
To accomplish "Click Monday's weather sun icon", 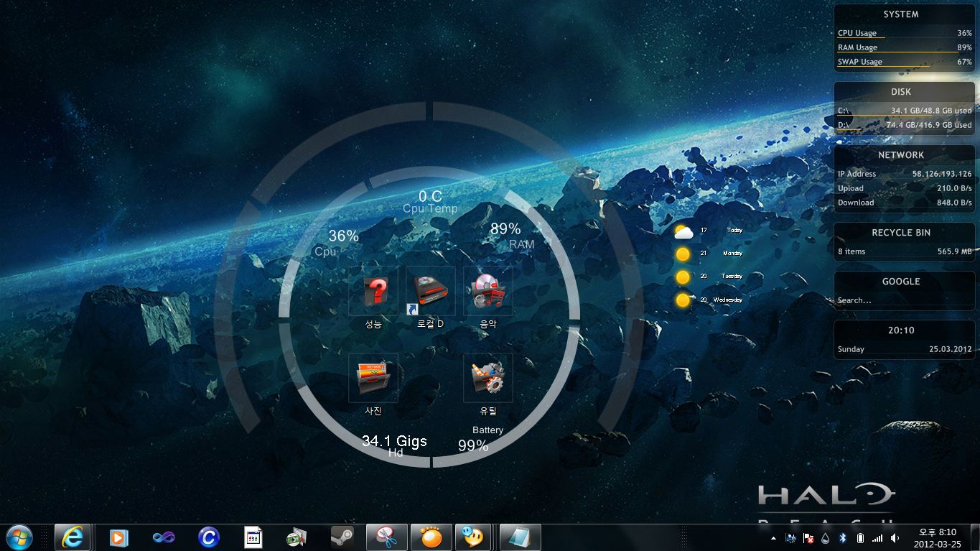I will click(683, 254).
